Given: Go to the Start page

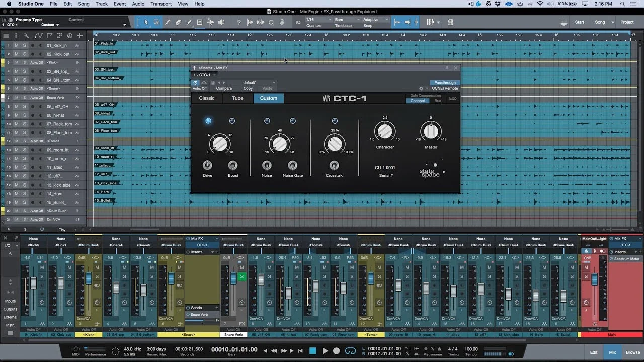Looking at the screenshot, I should coord(580,22).
